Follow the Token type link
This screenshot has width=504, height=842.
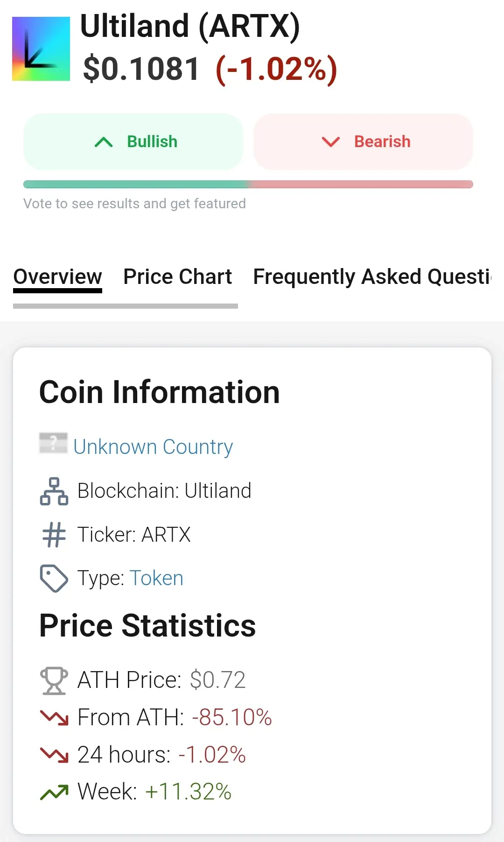156,578
